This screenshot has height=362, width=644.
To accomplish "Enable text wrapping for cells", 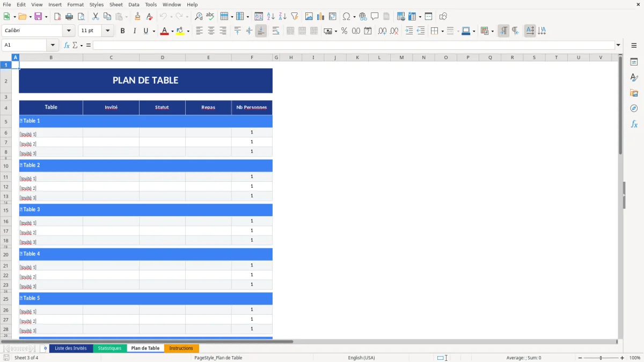I will tap(276, 31).
